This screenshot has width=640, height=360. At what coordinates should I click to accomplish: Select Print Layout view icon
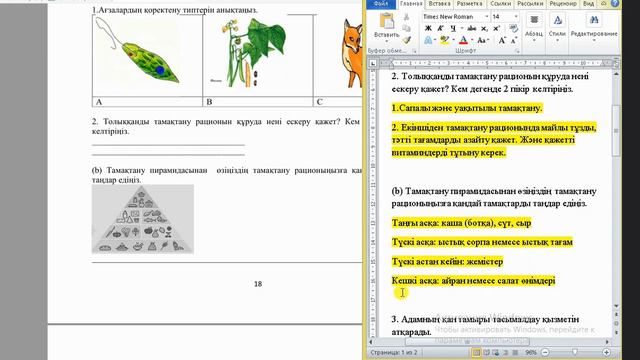click(476, 352)
